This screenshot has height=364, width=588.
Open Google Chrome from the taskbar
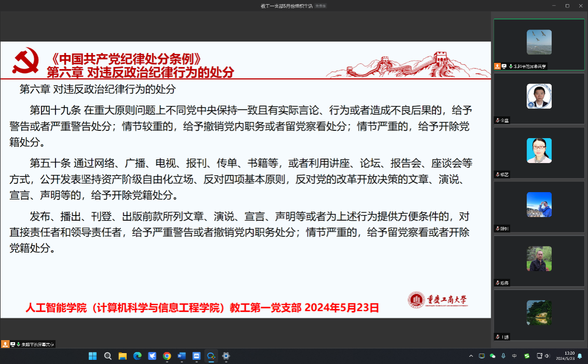[x=167, y=356]
